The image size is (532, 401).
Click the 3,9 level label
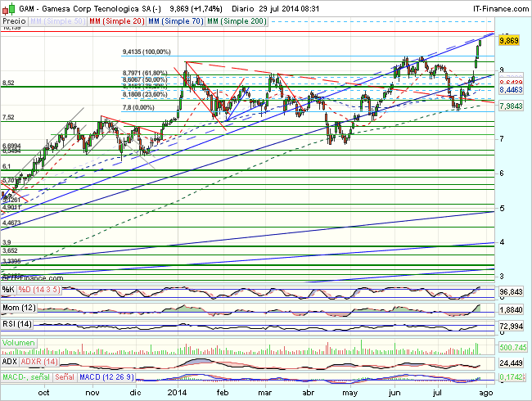(x=7, y=242)
